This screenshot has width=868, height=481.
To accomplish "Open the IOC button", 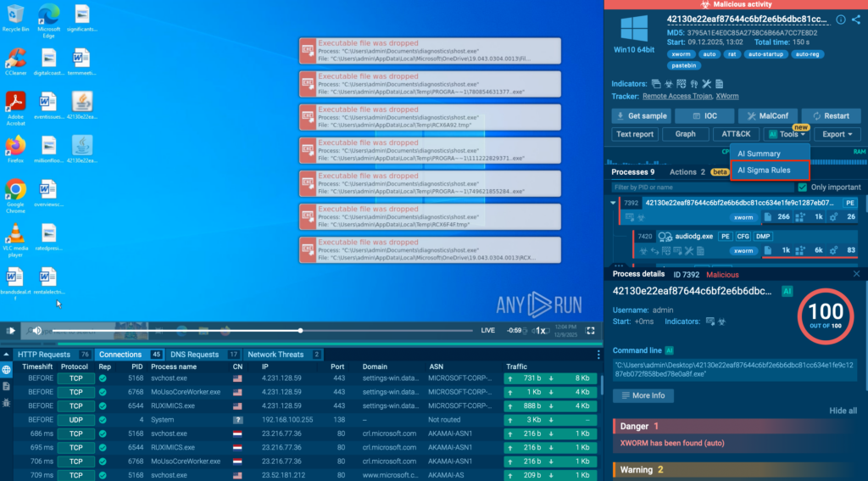I will [x=704, y=116].
